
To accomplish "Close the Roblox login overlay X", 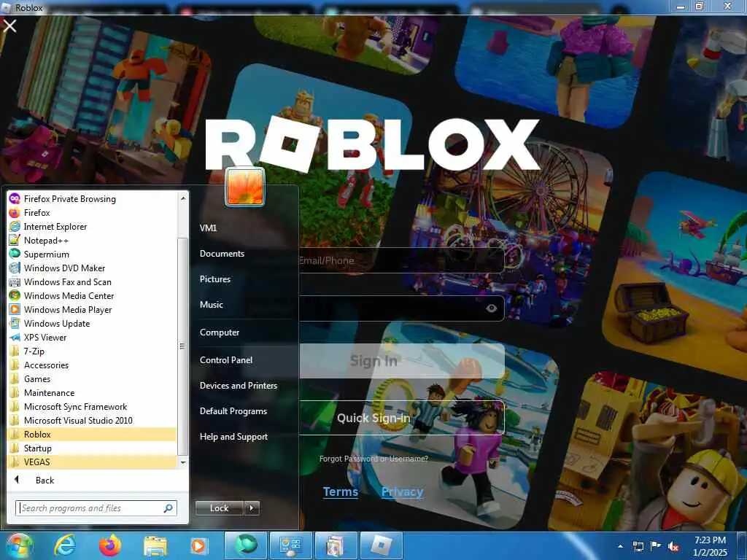I will 9,26.
